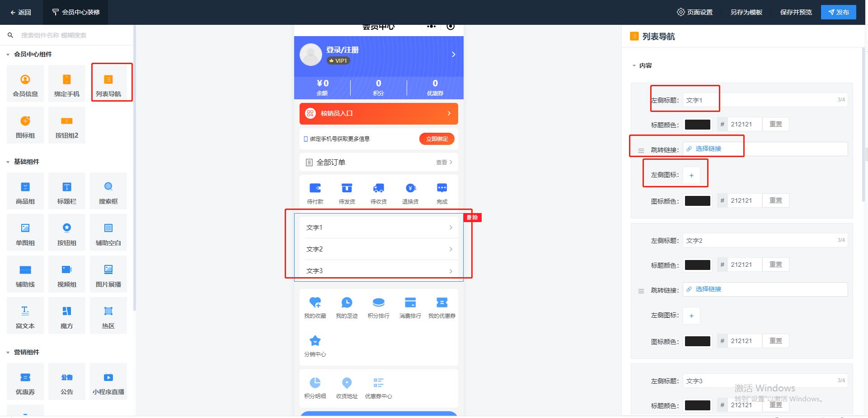This screenshot has width=868, height=418.
Task: Add left icon for 文字2 item
Action: [691, 316]
